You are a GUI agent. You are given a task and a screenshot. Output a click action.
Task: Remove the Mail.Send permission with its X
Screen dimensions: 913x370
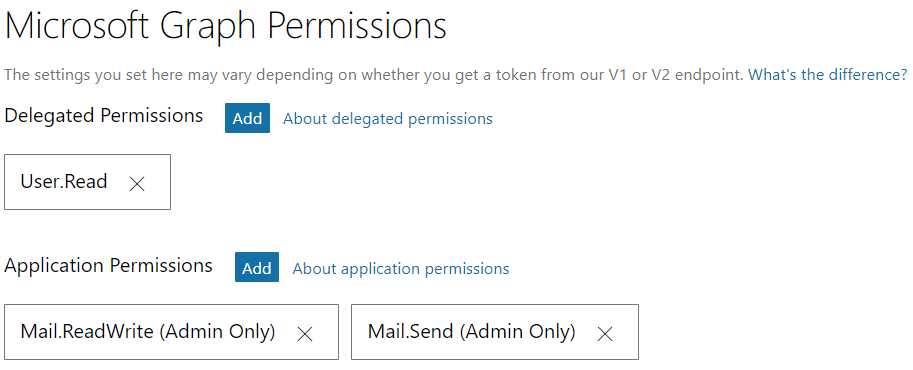coord(605,334)
